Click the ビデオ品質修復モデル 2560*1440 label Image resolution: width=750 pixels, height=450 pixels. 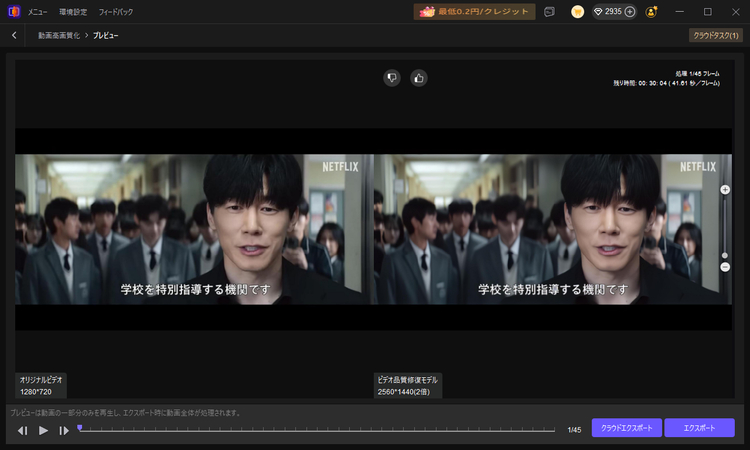pyautogui.click(x=408, y=385)
